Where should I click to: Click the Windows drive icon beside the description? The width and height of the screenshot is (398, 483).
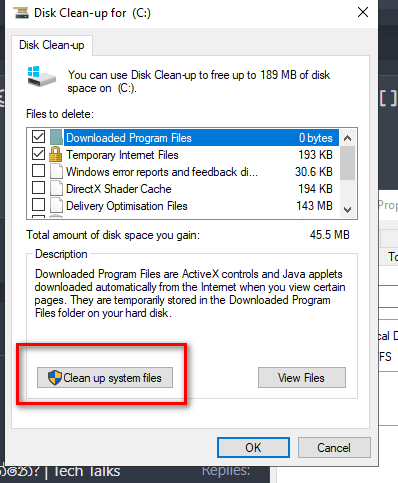41,77
